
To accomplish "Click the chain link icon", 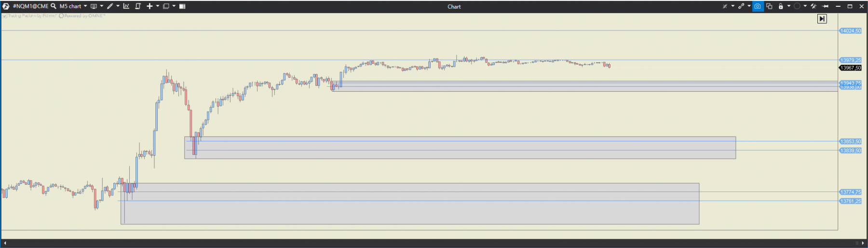I will (x=741, y=6).
